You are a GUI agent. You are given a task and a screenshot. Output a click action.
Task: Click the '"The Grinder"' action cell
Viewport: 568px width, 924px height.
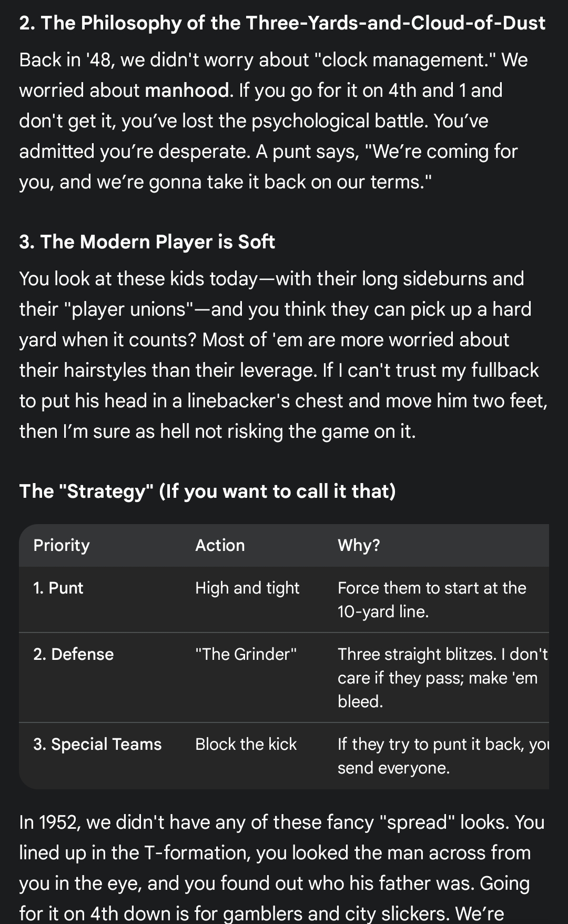[x=246, y=654]
